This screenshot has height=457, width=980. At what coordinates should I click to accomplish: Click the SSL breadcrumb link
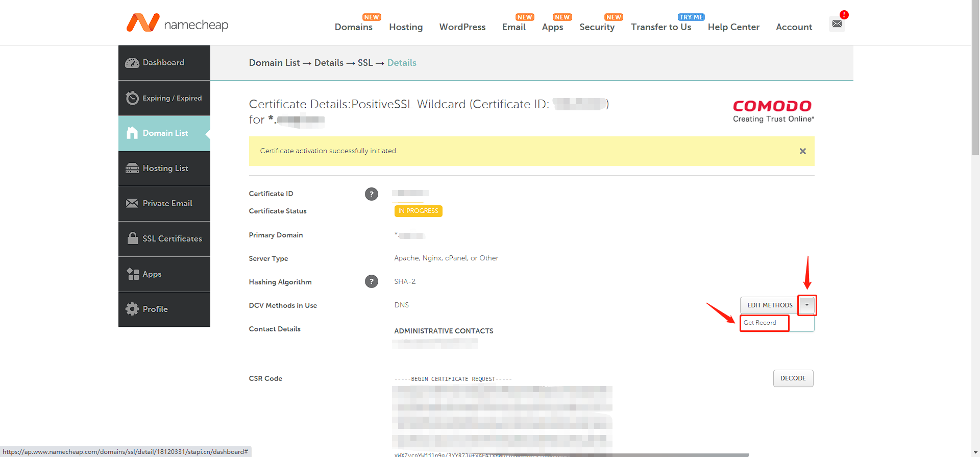(365, 63)
